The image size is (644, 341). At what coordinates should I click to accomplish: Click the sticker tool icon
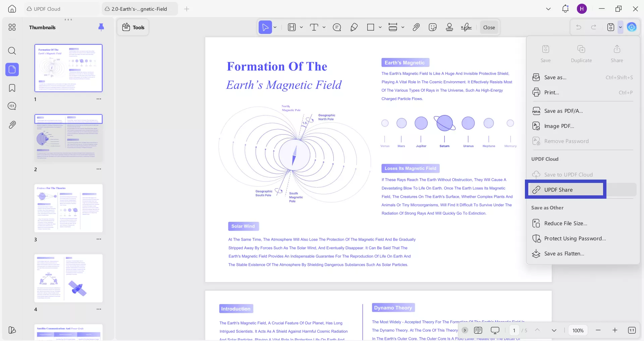(x=433, y=27)
